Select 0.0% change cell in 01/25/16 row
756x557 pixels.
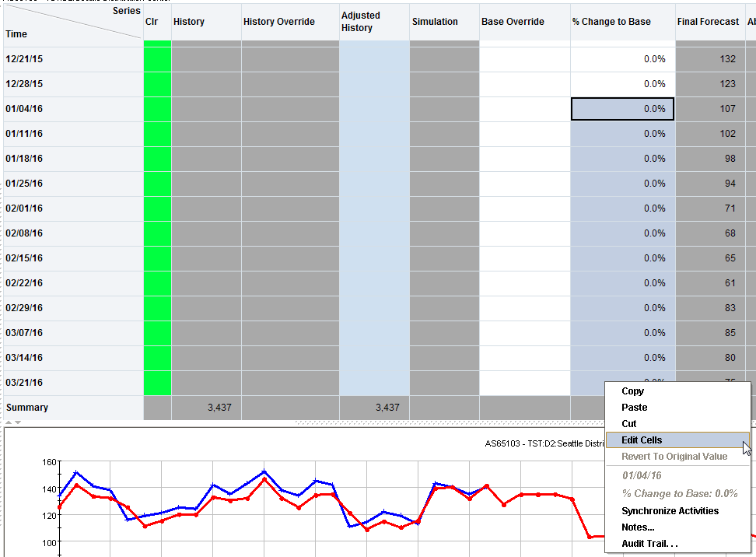[x=622, y=184]
